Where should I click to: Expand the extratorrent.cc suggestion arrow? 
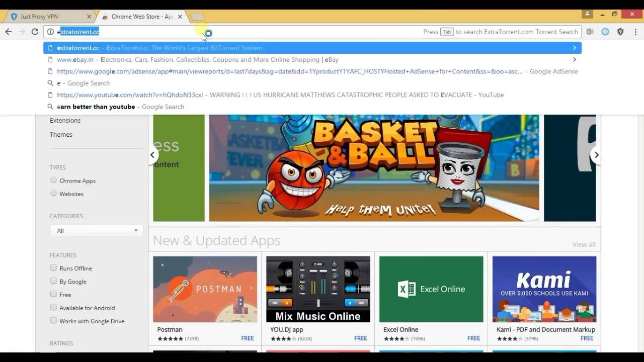coord(574,48)
